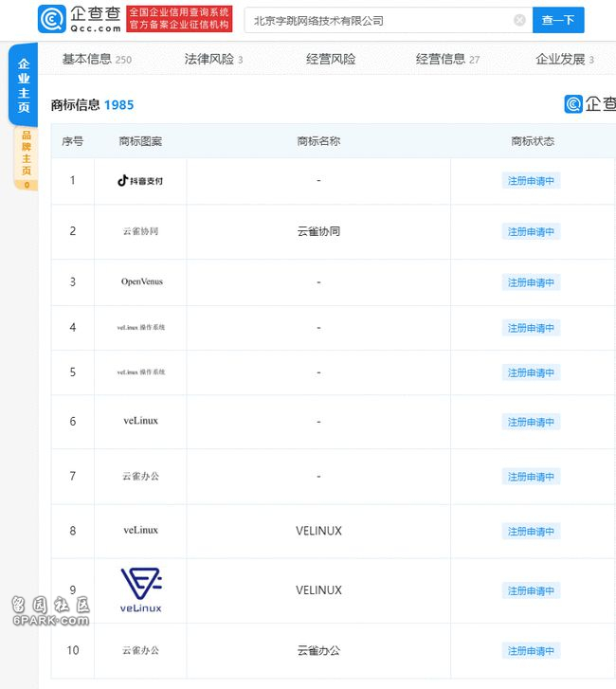616x689 pixels.
Task: Click the VELINUX trademark name in row 8
Action: pyautogui.click(x=318, y=531)
